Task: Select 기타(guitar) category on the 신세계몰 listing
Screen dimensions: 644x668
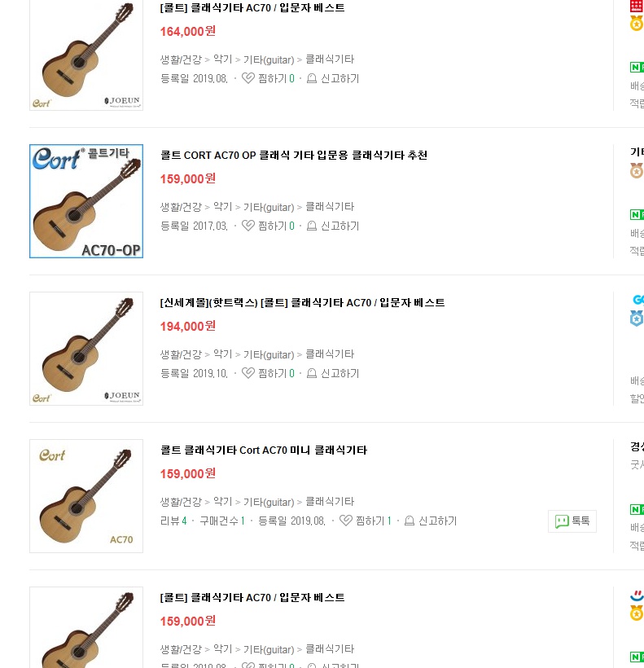Action: pos(269,354)
